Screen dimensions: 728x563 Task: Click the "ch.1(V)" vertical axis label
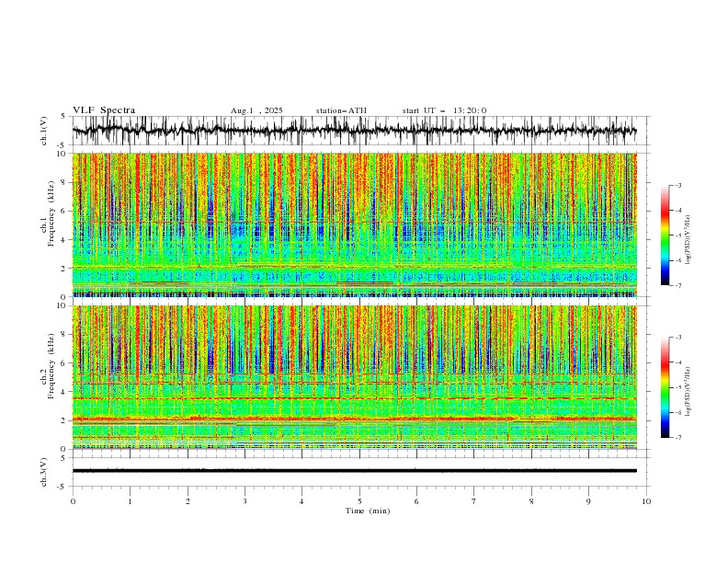(44, 131)
